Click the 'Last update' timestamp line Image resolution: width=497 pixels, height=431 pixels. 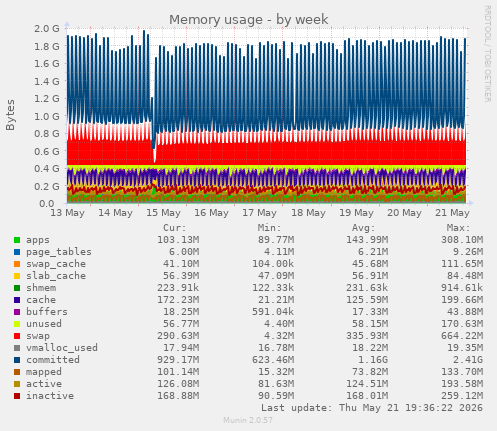[372, 408]
